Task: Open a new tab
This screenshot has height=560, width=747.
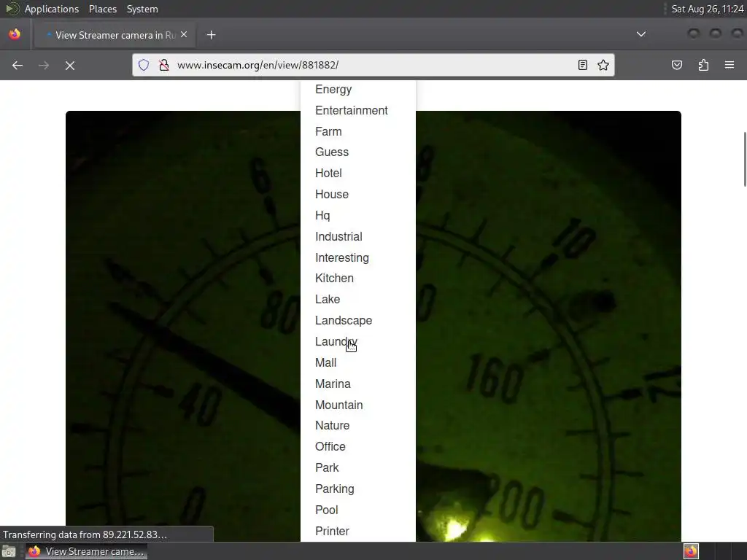Action: 211,35
